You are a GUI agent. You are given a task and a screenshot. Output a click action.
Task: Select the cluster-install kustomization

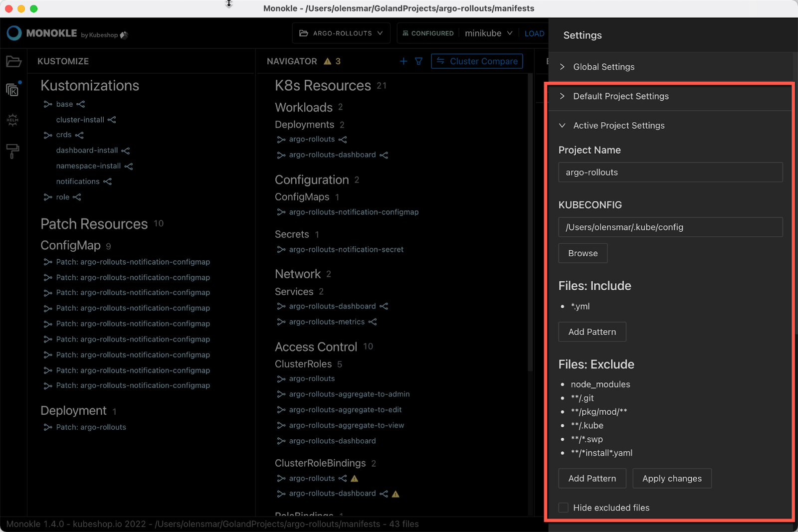pos(80,120)
